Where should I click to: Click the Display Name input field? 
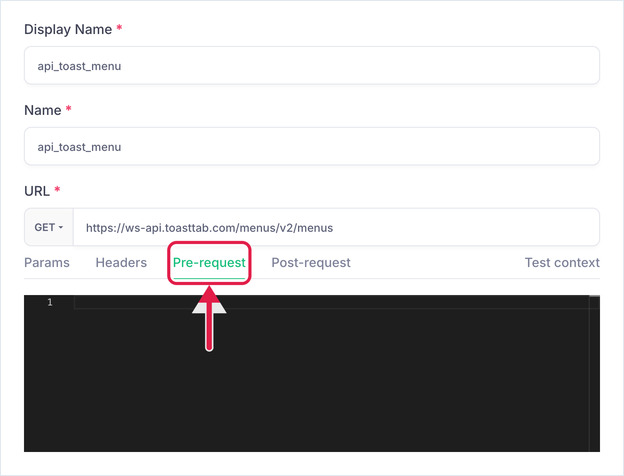pos(312,66)
